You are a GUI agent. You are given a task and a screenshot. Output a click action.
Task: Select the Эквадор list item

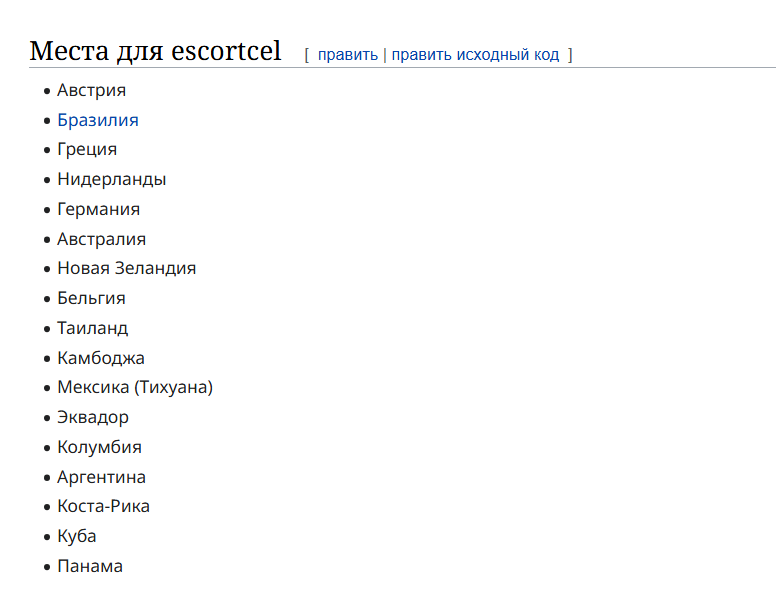(x=93, y=417)
